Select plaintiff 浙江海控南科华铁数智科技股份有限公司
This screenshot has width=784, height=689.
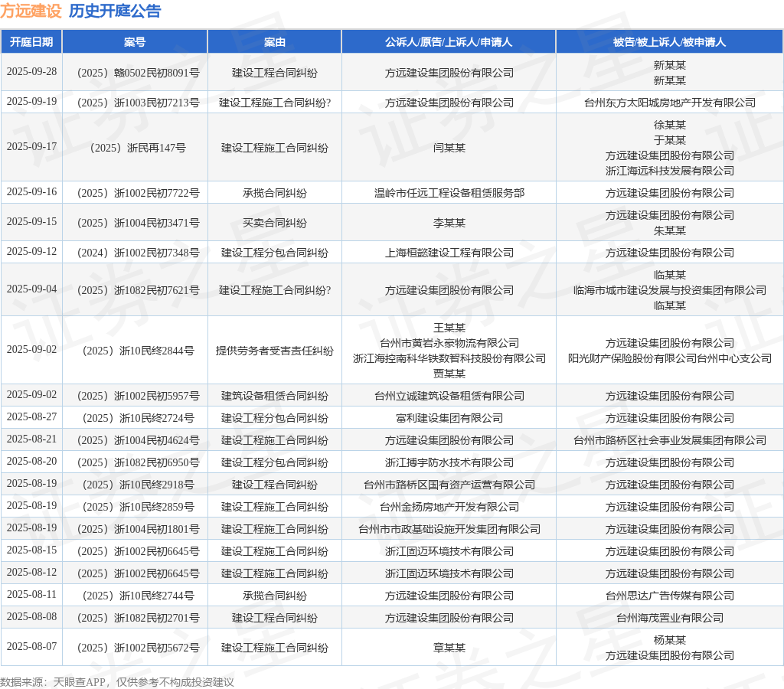pyautogui.click(x=449, y=358)
